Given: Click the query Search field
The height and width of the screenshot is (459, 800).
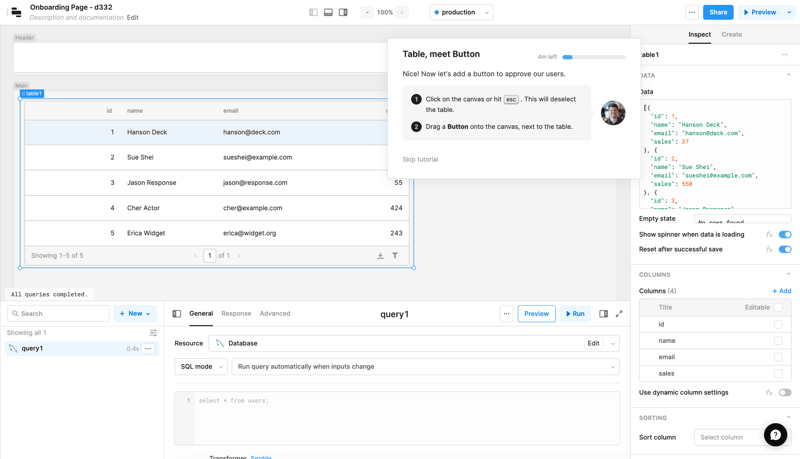Looking at the screenshot, I should point(58,314).
